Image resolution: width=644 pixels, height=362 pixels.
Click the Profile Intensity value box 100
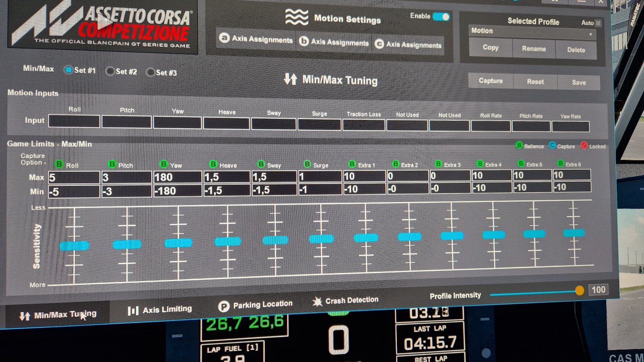pos(598,290)
